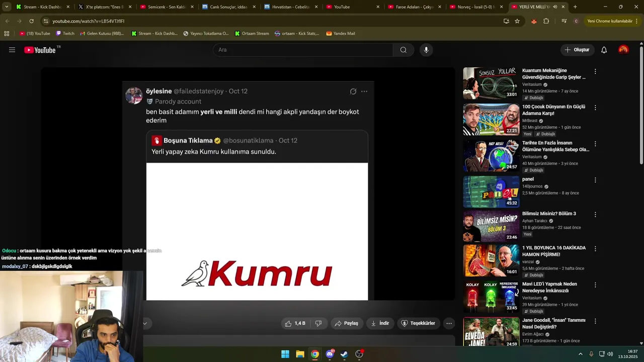644x362 pixels.
Task: Open the YouTube guide hamburger menu
Action: point(12,50)
